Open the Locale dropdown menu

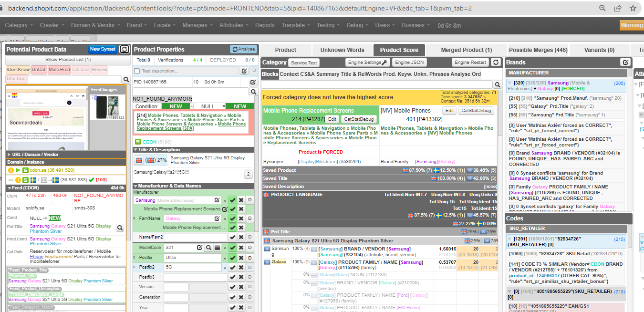point(165,25)
